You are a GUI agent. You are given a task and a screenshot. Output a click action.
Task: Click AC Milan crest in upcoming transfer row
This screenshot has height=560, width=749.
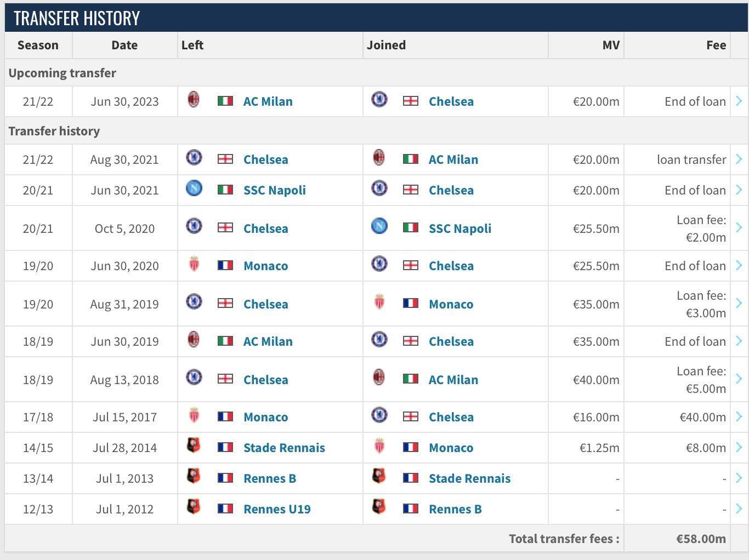point(194,100)
